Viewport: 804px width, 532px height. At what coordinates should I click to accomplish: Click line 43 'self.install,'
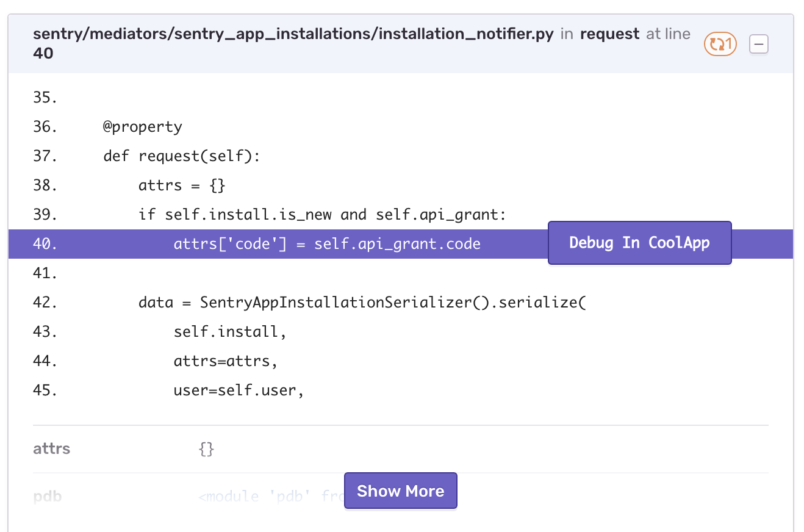click(230, 332)
